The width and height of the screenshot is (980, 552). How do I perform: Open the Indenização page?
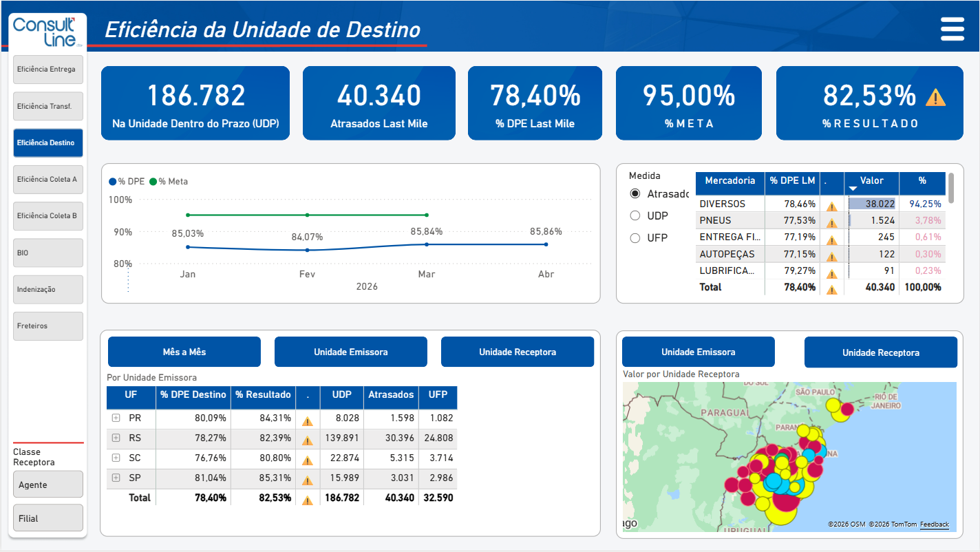[x=48, y=290]
